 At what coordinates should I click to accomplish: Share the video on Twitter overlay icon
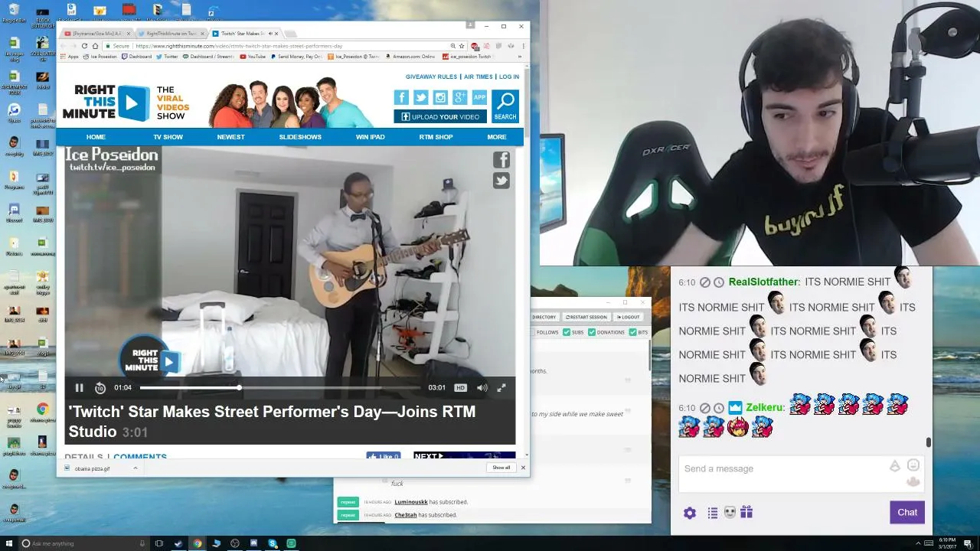pos(501,181)
